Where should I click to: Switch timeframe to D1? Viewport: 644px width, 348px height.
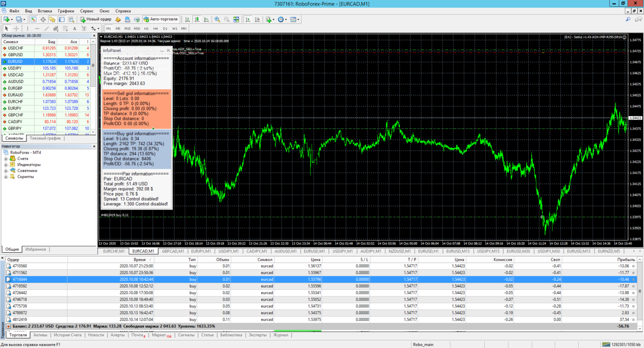[x=165, y=28]
